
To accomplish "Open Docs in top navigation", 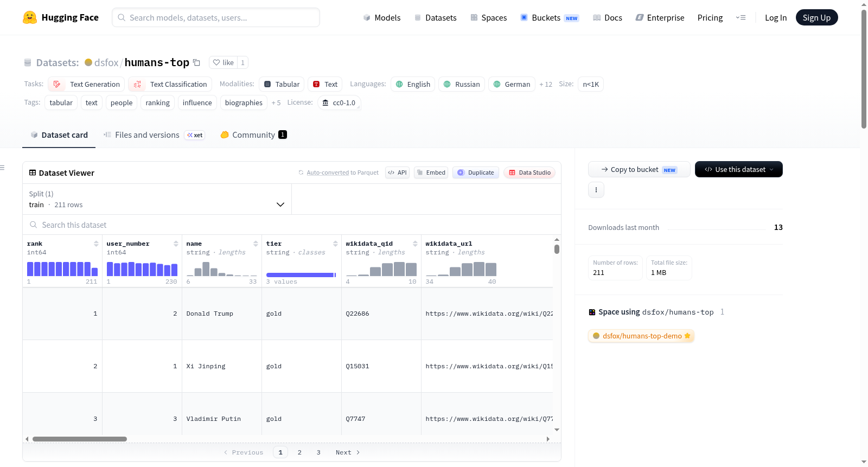I will [x=608, y=18].
